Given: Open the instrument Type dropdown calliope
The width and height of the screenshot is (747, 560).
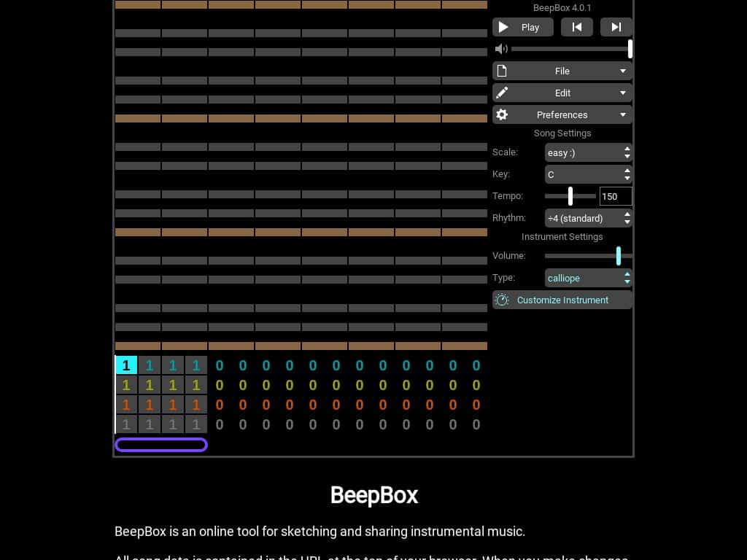Looking at the screenshot, I should click(x=589, y=278).
